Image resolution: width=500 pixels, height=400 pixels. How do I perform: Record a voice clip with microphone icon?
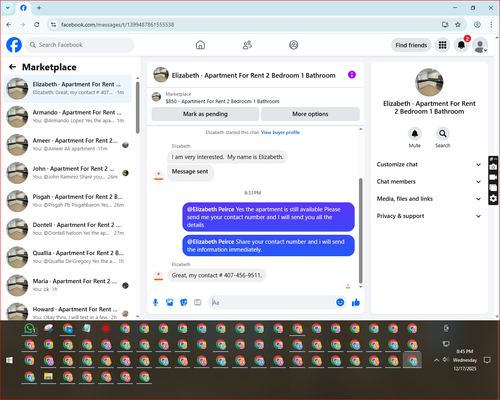(x=155, y=302)
